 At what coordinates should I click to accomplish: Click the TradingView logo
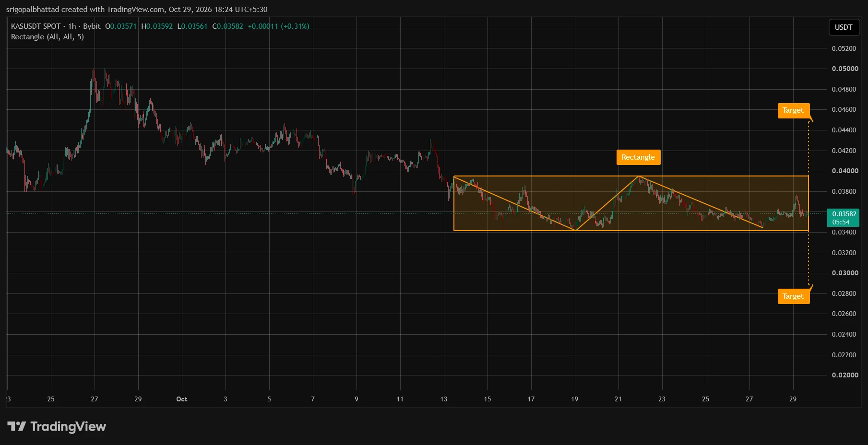(x=57, y=426)
